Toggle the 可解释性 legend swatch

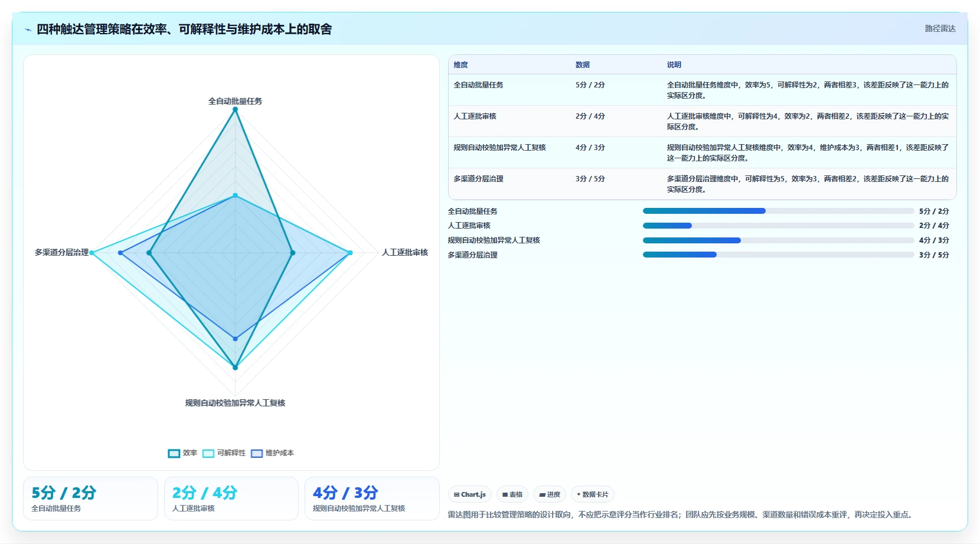click(208, 454)
